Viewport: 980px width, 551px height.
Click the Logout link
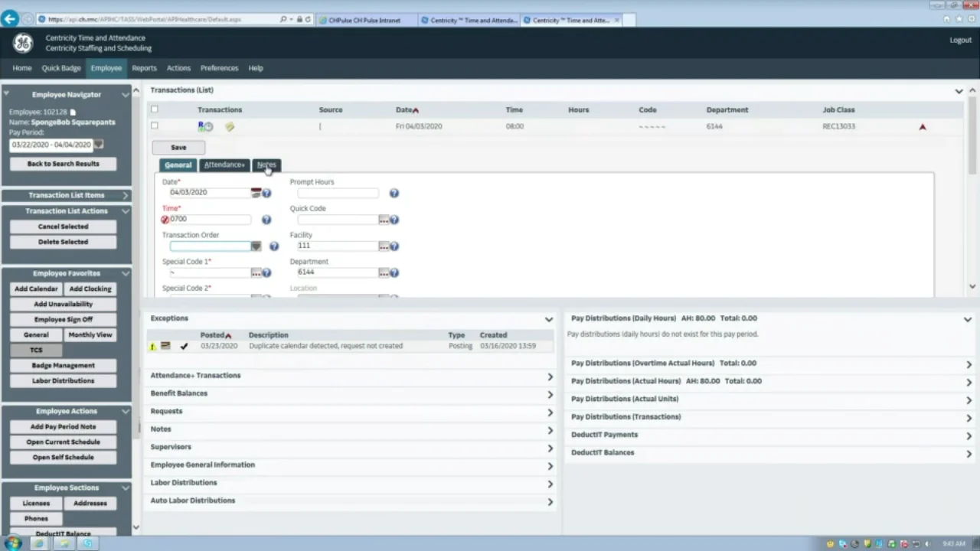pos(960,41)
